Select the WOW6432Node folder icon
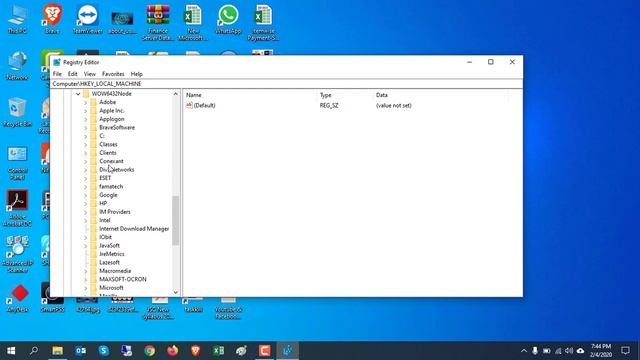 point(86,93)
